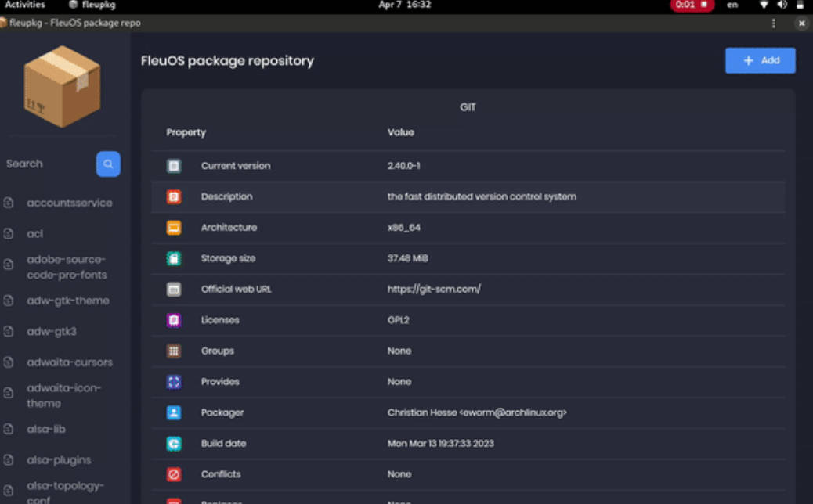Select the adobe-source-code-pro-fonts package
Image resolution: width=813 pixels, height=504 pixels.
coord(67,267)
